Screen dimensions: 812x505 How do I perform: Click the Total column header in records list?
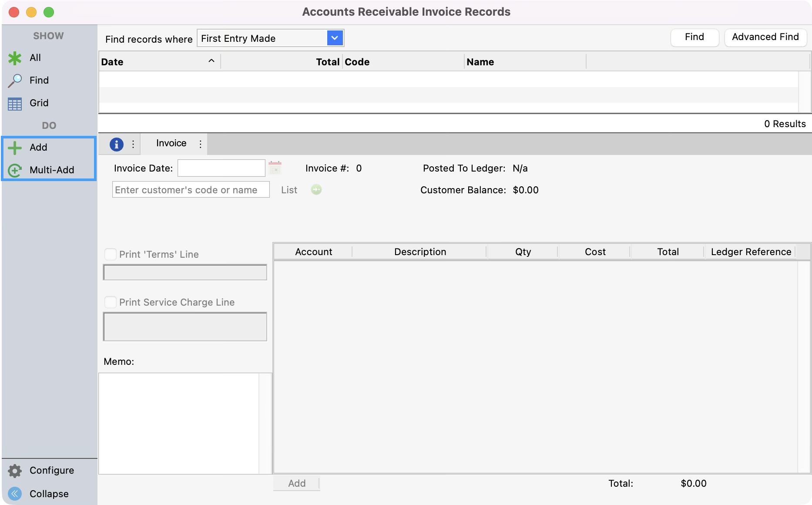pyautogui.click(x=282, y=62)
